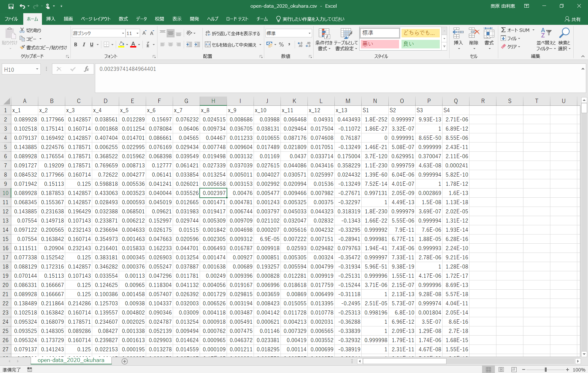Click the 共有 share button
Viewport: 588px width, 373px height.
click(x=573, y=19)
